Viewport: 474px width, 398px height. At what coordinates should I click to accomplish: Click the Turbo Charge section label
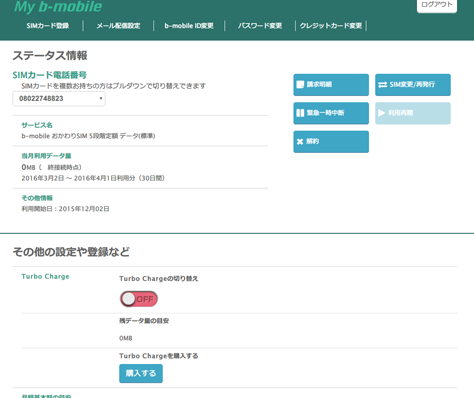[x=45, y=276]
